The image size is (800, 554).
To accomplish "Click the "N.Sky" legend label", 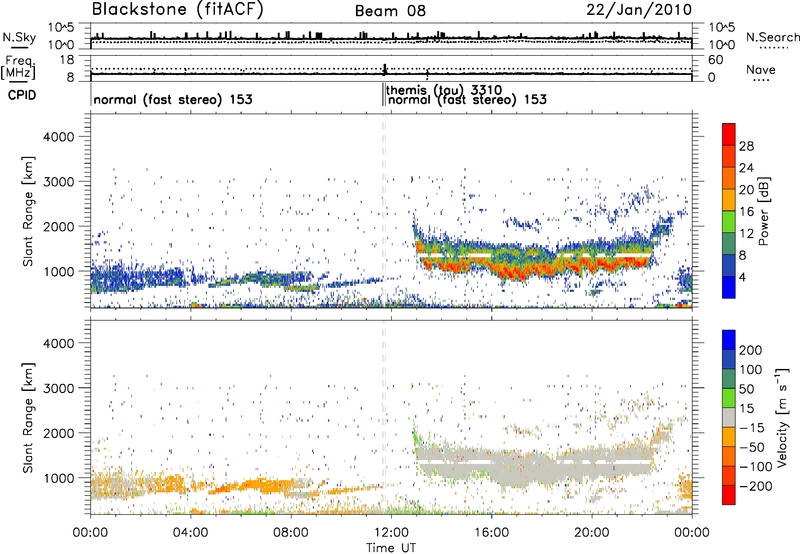I will [x=19, y=37].
